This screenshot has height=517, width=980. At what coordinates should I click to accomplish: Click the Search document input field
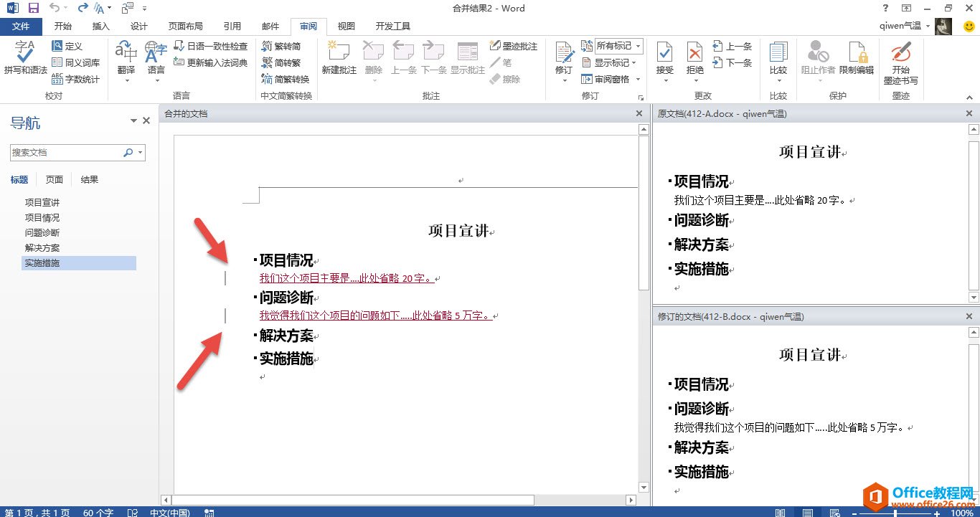pyautogui.click(x=66, y=153)
